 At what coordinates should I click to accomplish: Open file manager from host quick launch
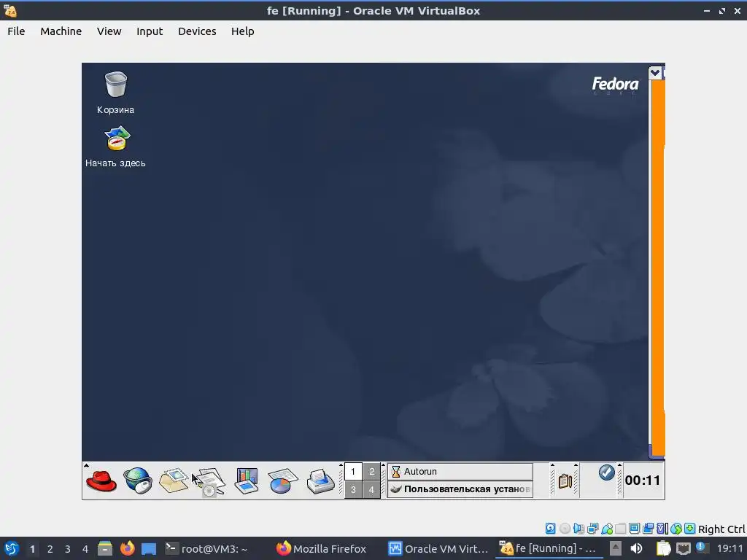pyautogui.click(x=105, y=548)
